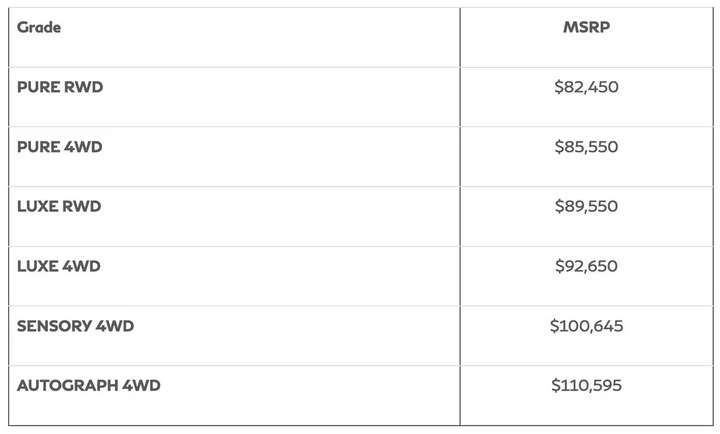Click the word SENSORY in the table

point(54,326)
